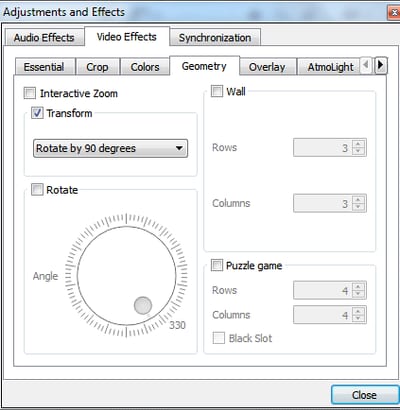Image resolution: width=400 pixels, height=410 pixels.
Task: Click the Close button
Action: tap(364, 395)
